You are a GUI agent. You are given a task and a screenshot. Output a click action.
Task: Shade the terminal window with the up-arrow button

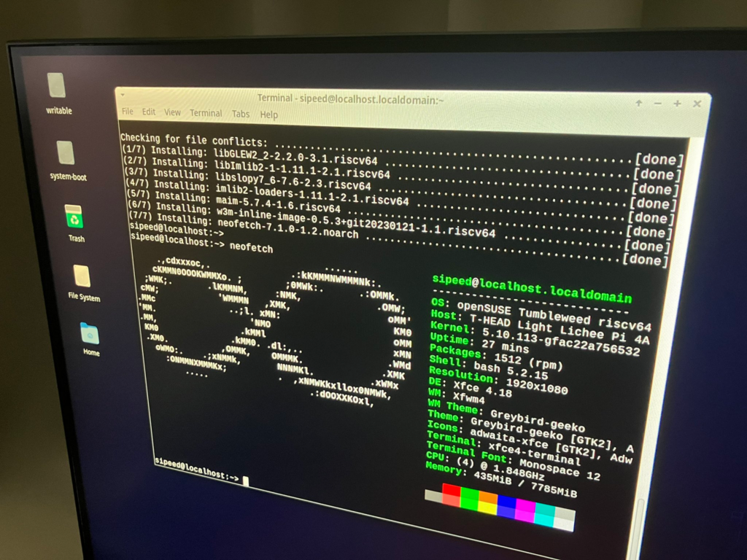pyautogui.click(x=639, y=103)
